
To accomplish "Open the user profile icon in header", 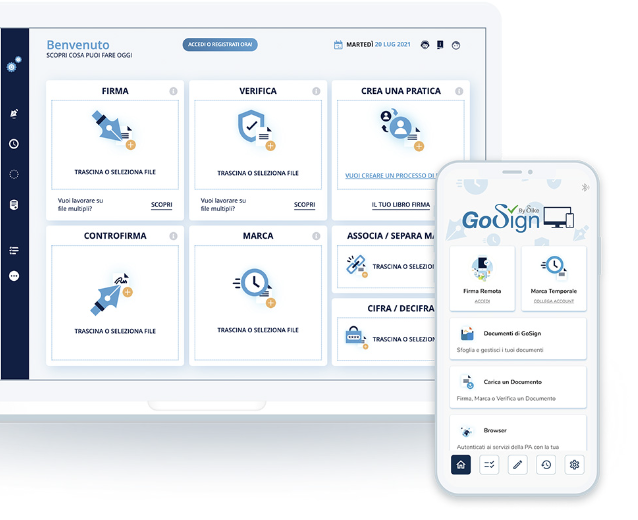I will (456, 45).
